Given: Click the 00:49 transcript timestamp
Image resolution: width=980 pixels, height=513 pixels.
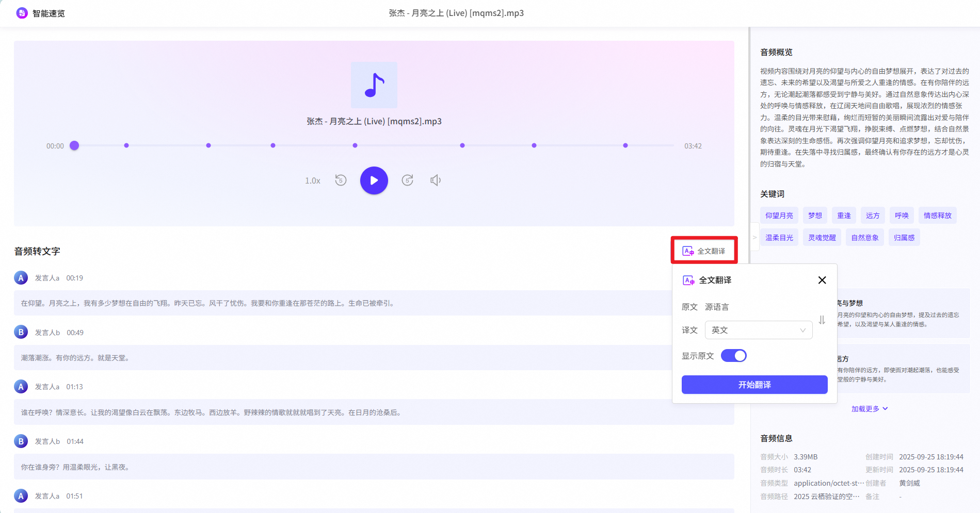Looking at the screenshot, I should pos(75,333).
